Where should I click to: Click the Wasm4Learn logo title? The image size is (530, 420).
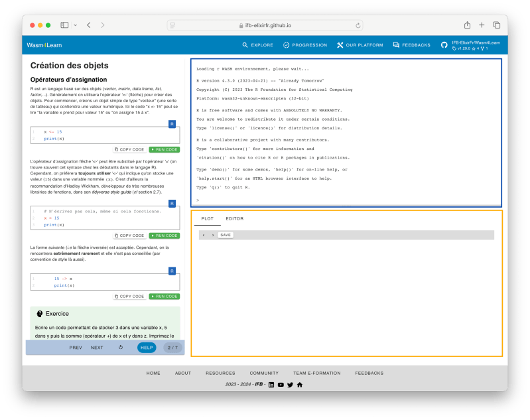(x=44, y=45)
